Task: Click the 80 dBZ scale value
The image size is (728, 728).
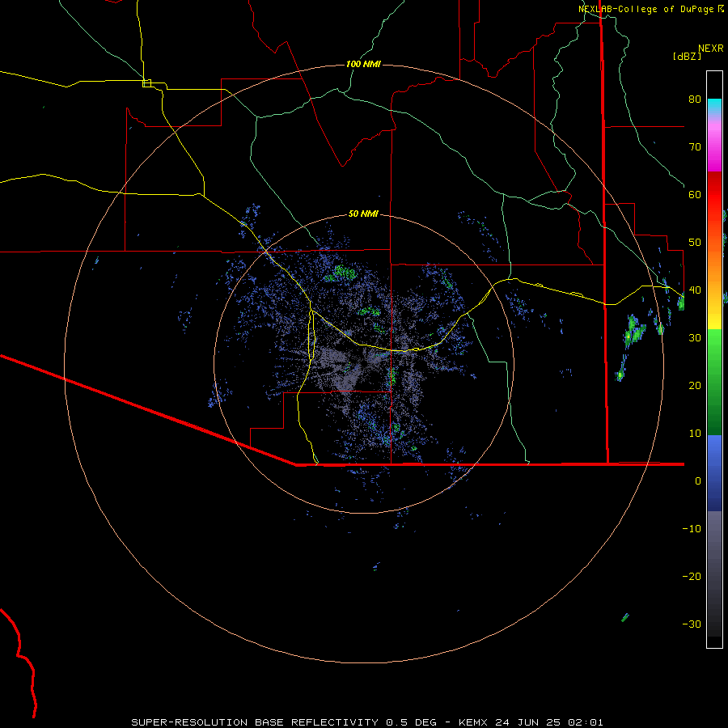Action: click(695, 99)
